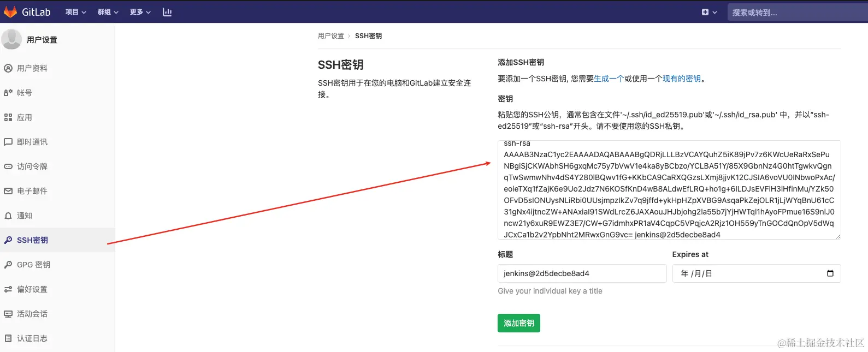This screenshot has height=352, width=868.
Task: Click the SSH密钥 key icon
Action: 8,240
